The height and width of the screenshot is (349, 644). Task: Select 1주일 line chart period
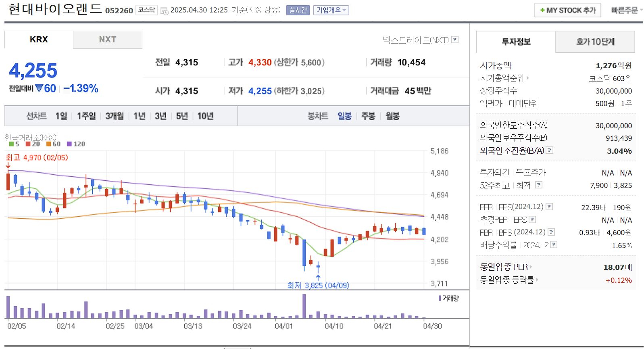click(86, 116)
